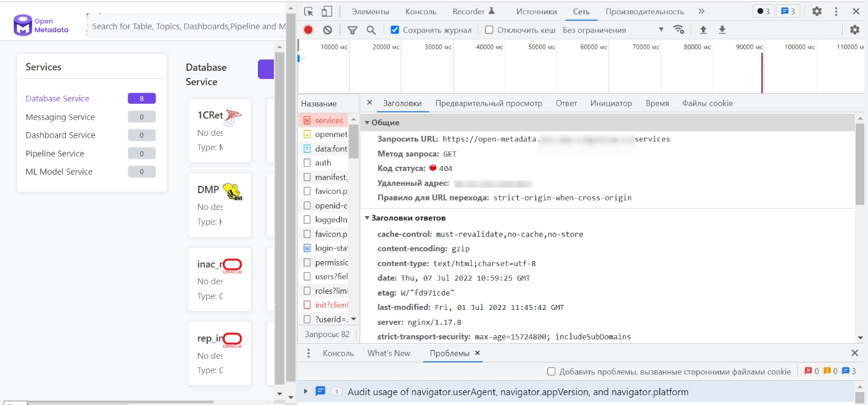The image size is (868, 405).
Task: Click the timeline marker near 90000 мс
Action: [x=763, y=73]
